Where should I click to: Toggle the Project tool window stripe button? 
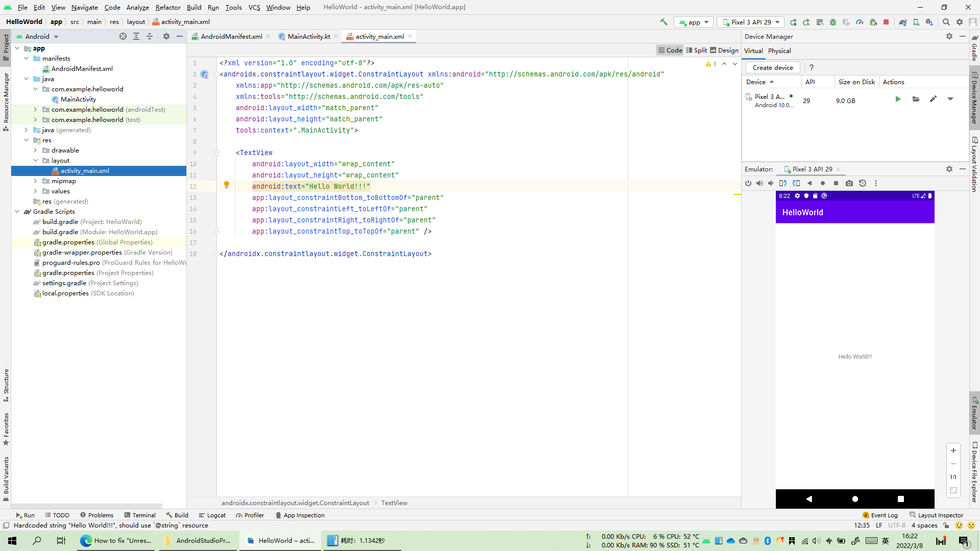click(x=6, y=47)
